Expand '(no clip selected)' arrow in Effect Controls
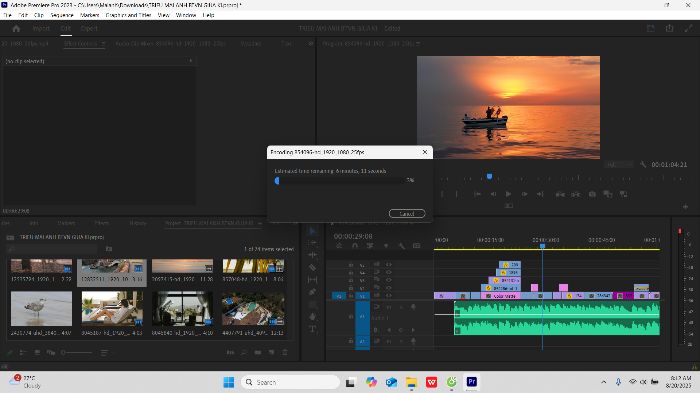Viewport: 700px width, 393px height. [x=191, y=61]
